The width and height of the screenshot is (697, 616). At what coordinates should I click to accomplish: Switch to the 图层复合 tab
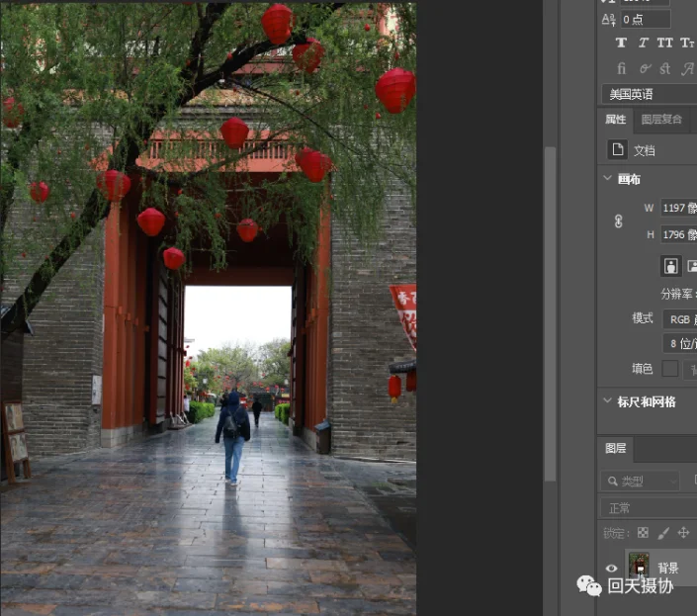click(x=661, y=119)
